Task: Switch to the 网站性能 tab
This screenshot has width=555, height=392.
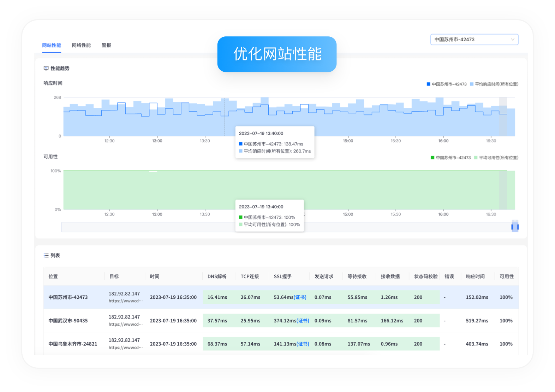Action: click(52, 45)
